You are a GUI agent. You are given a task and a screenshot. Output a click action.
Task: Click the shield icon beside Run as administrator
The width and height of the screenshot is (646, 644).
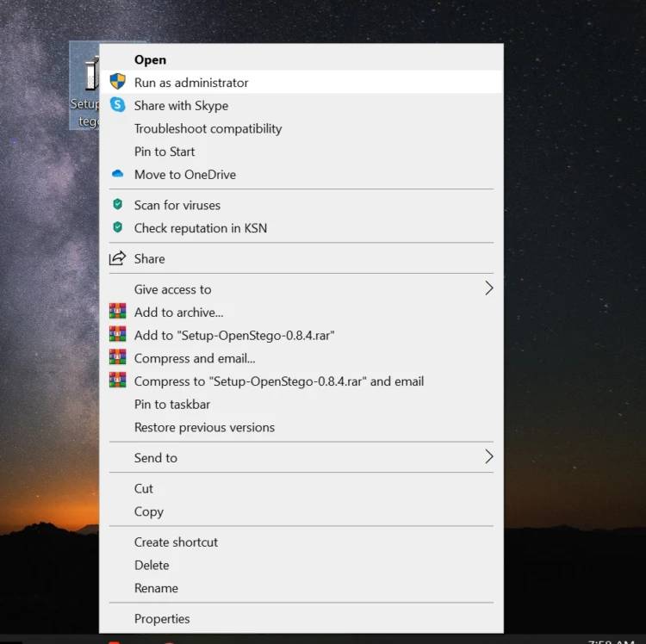tap(117, 82)
